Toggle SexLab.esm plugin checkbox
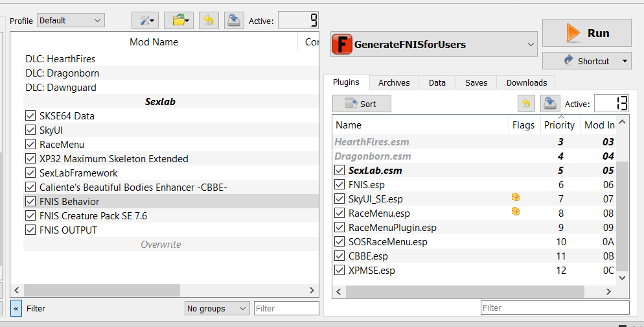Viewport: 644px width, 327px height. click(x=339, y=170)
